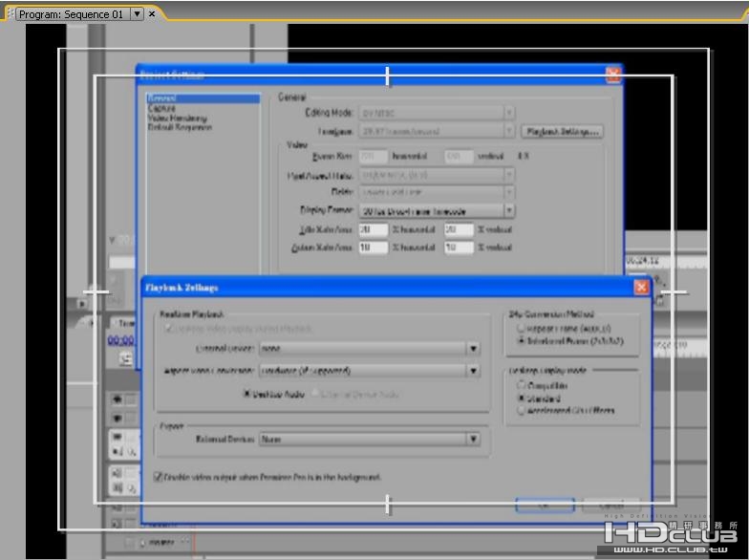Open the Pixel Aspect Ratio dropdown
Viewport: 749px width, 560px height.
click(437, 175)
